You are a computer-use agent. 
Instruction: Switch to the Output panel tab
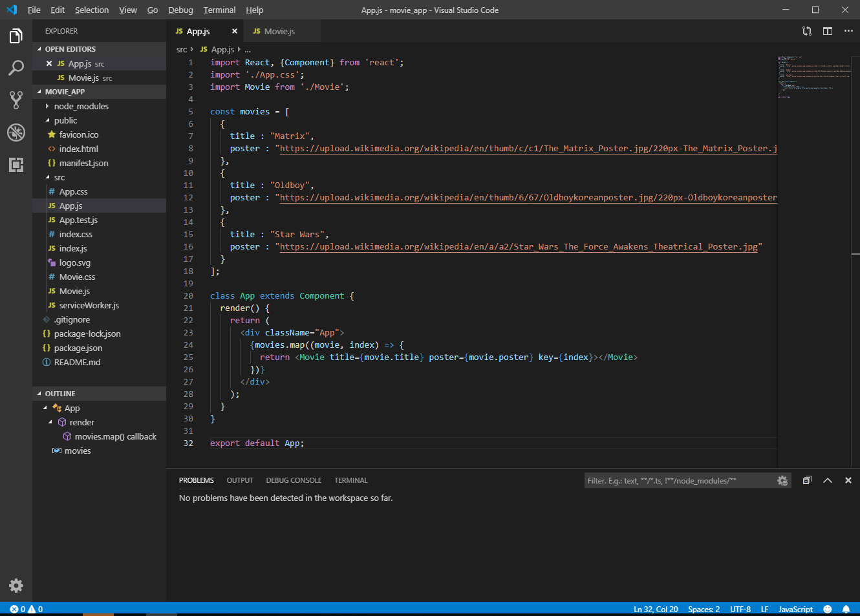click(240, 480)
